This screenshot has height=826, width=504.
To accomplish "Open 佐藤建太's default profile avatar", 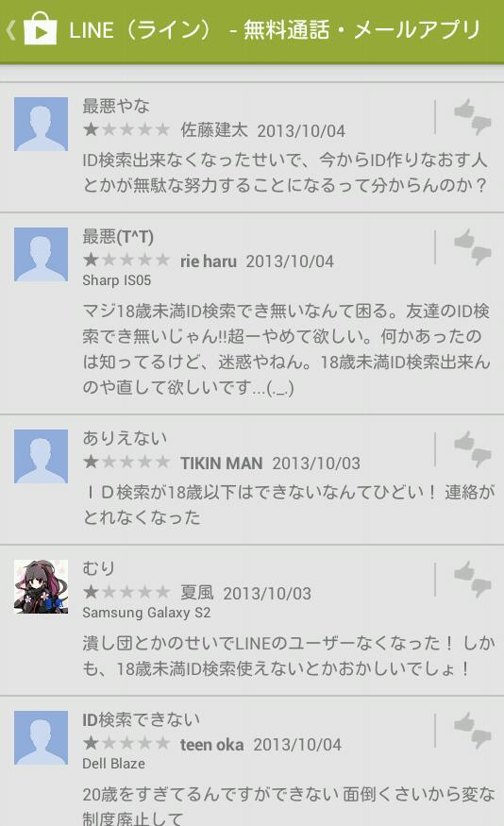I will click(42, 124).
